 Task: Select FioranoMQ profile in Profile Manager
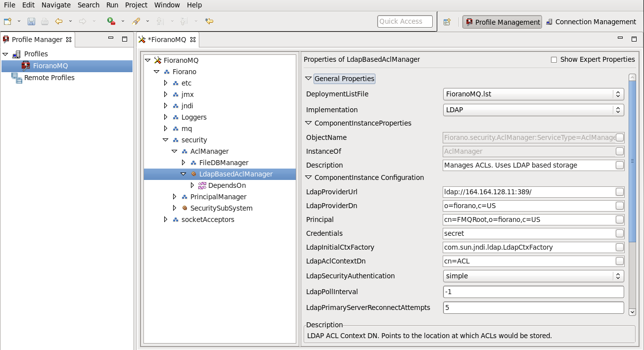pos(67,66)
